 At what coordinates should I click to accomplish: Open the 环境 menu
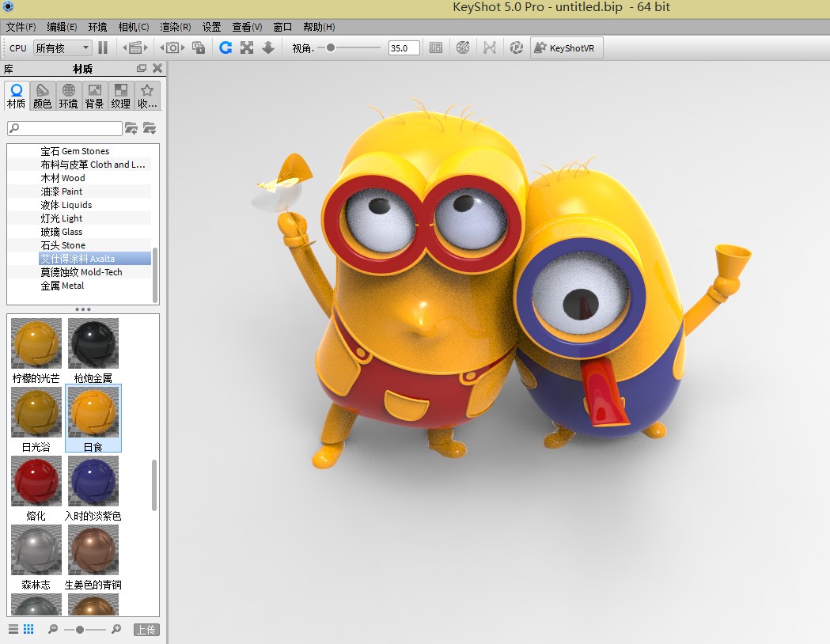pyautogui.click(x=97, y=27)
